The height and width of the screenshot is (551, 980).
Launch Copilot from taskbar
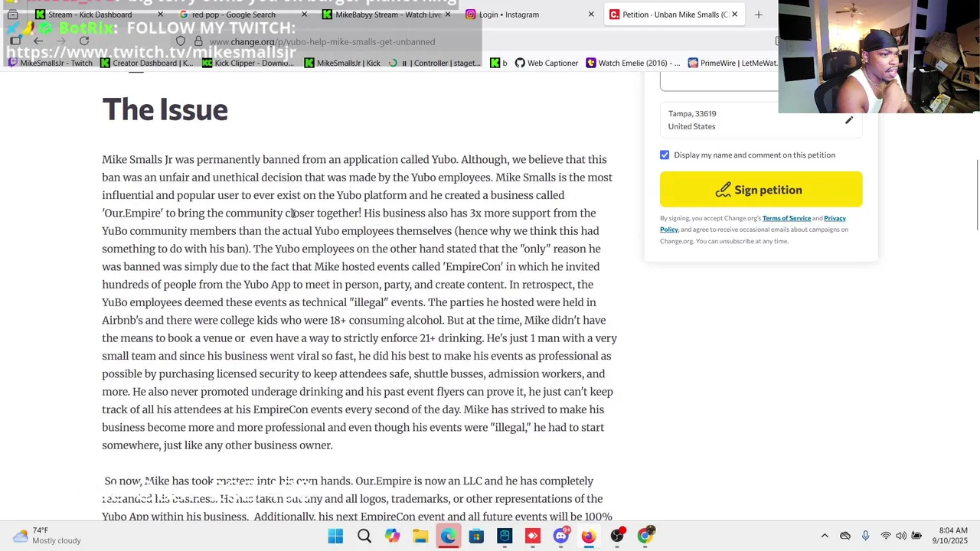click(x=392, y=536)
